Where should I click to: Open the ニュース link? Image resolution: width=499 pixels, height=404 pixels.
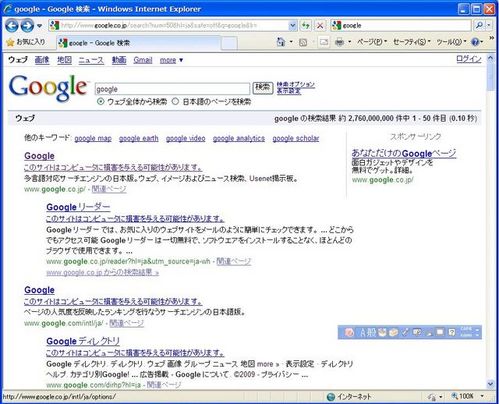pyautogui.click(x=91, y=60)
